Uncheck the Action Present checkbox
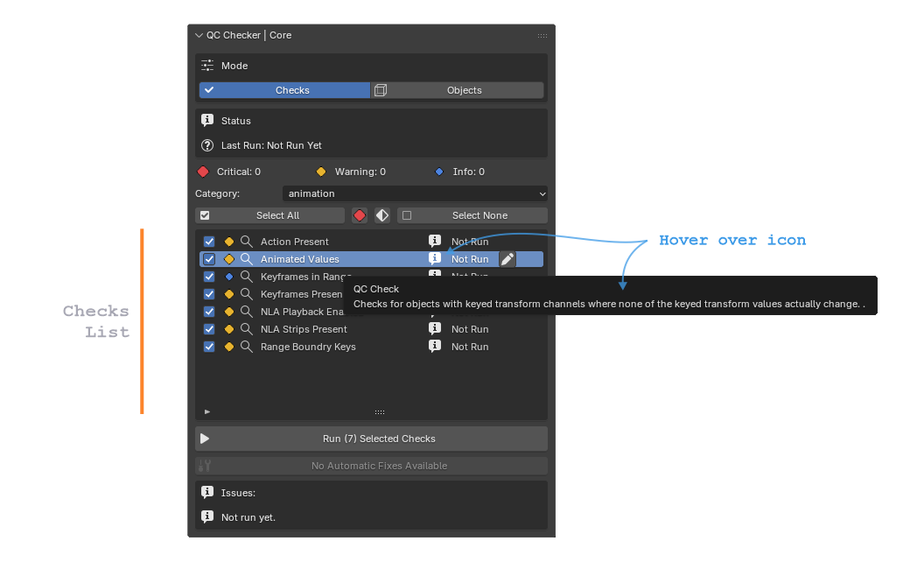The image size is (924, 562). click(209, 242)
